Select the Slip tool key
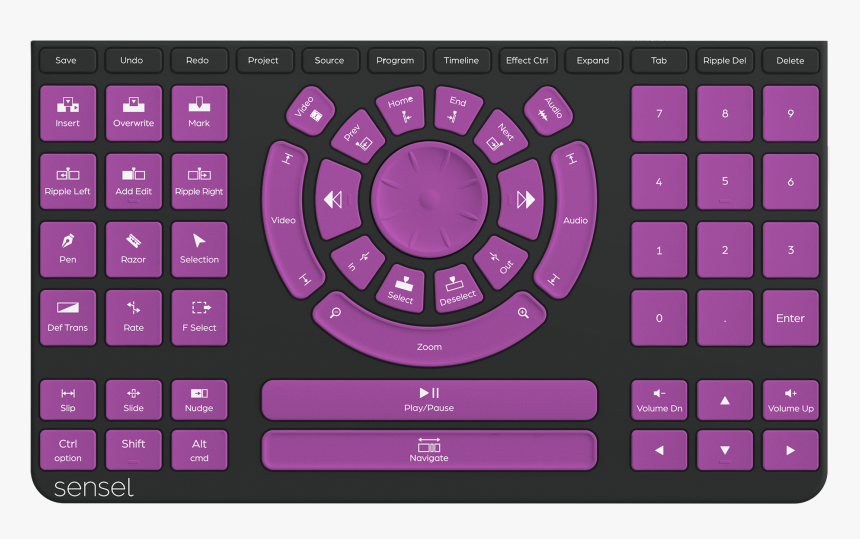This screenshot has width=860, height=539. tap(67, 400)
